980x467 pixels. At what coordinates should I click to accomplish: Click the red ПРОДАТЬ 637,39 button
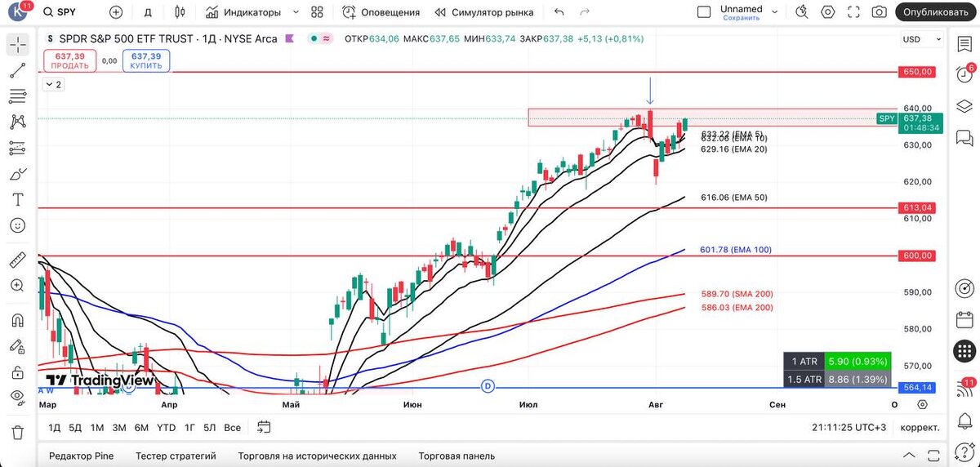[69, 60]
